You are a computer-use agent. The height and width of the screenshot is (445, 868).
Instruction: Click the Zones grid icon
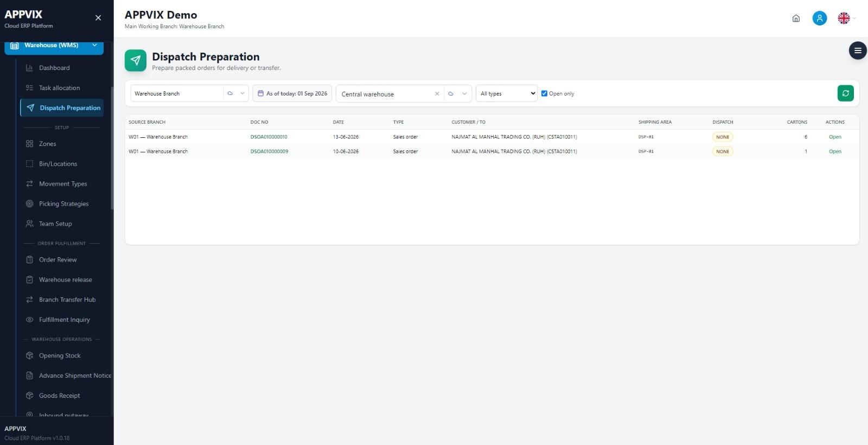tap(29, 144)
